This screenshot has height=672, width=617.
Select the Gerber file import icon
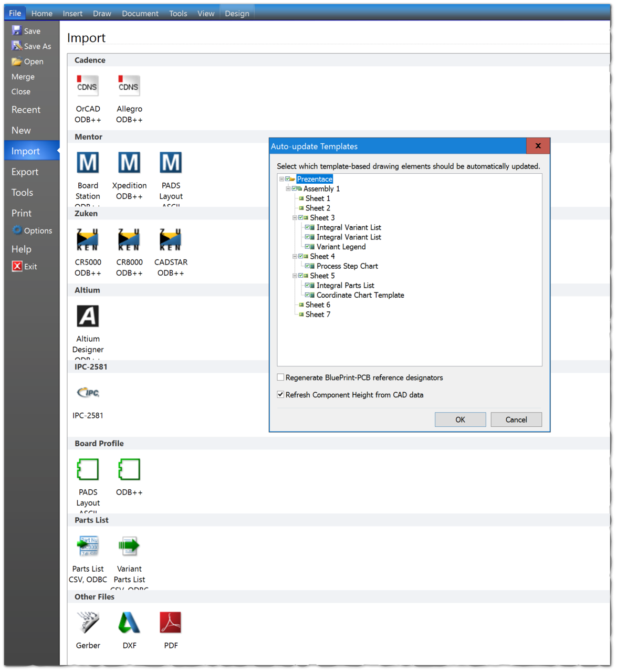tap(88, 623)
